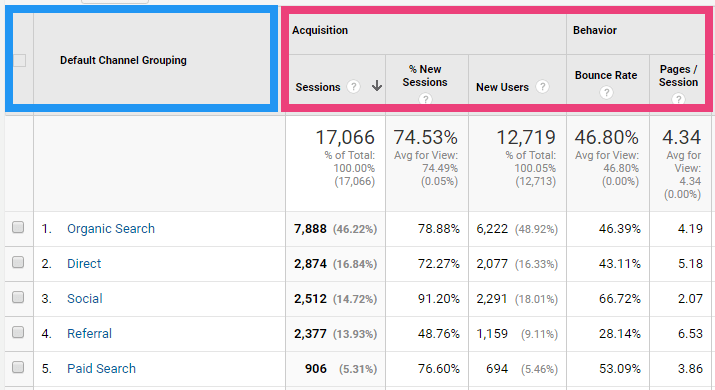715x390 pixels.
Task: Check the Organic Search row checkbox
Action: coord(18,227)
